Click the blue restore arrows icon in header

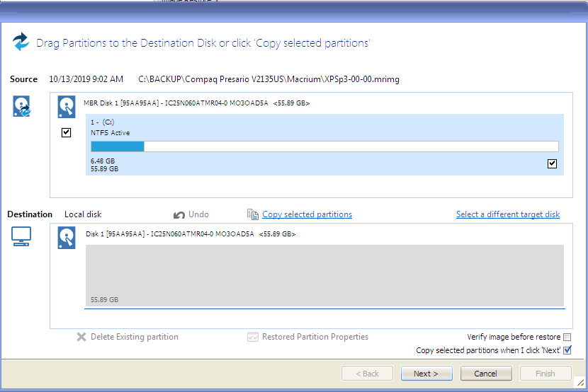click(21, 42)
